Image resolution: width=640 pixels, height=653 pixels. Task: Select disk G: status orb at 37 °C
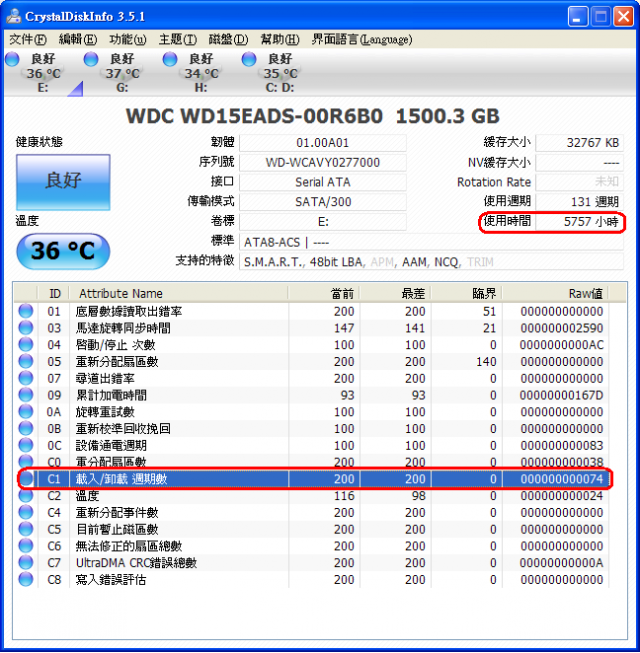(91, 59)
